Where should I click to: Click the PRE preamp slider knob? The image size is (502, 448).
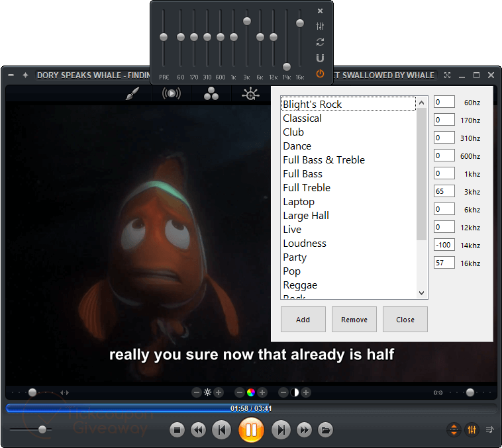[x=164, y=37]
